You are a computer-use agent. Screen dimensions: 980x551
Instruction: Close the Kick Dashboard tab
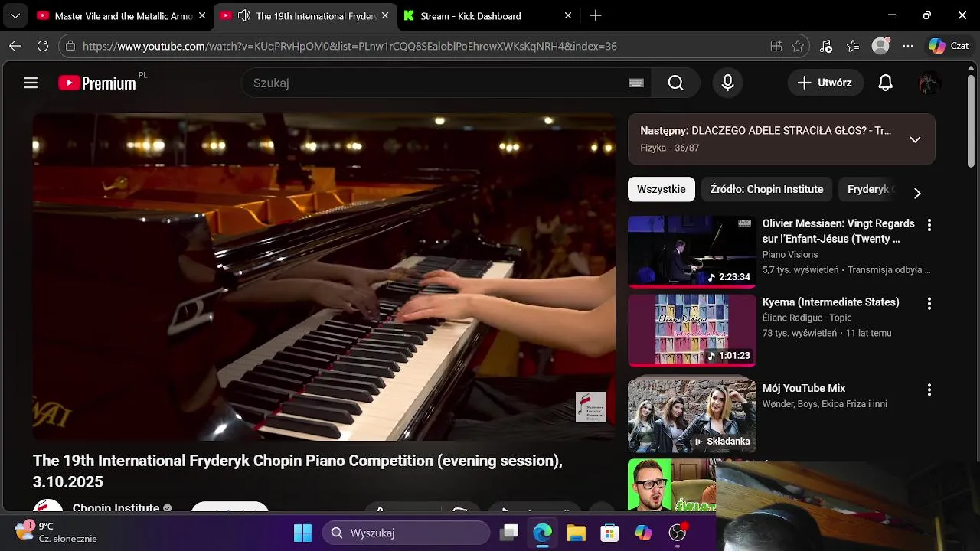point(568,15)
